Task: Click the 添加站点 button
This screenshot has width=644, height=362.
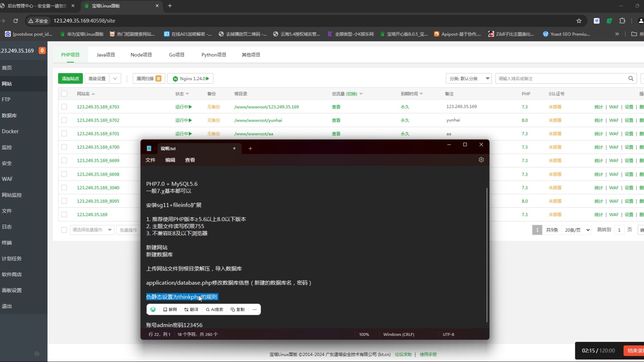Action: pyautogui.click(x=70, y=78)
